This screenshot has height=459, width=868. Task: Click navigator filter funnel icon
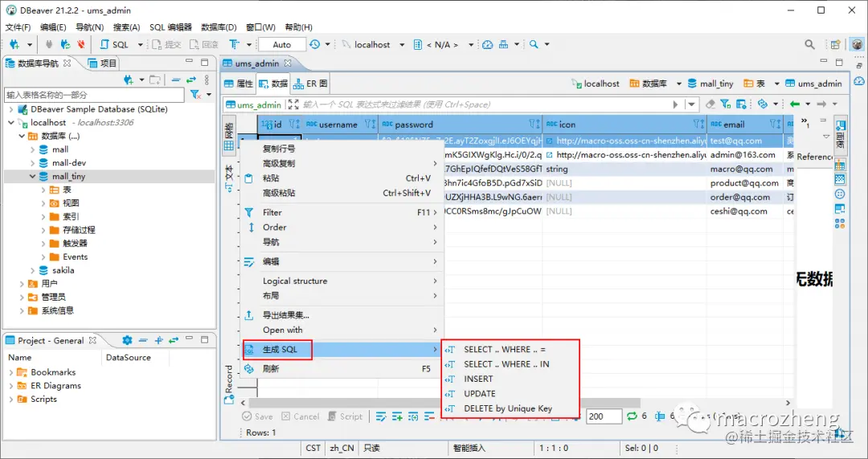coord(195,95)
